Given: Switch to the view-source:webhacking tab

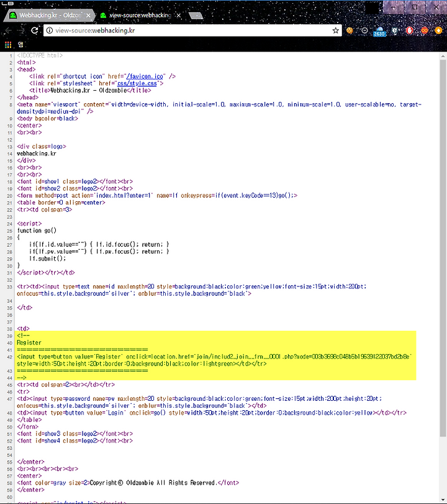Looking at the screenshot, I should (x=140, y=15).
